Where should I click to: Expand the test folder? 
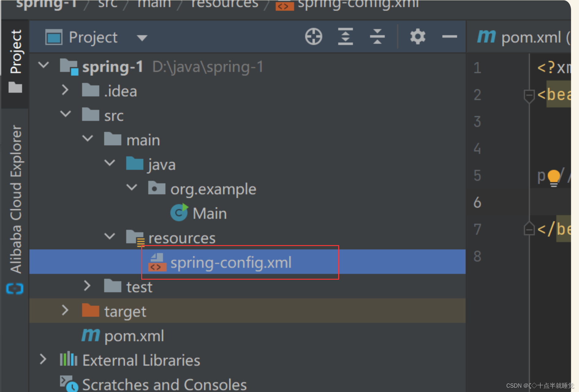coord(87,286)
